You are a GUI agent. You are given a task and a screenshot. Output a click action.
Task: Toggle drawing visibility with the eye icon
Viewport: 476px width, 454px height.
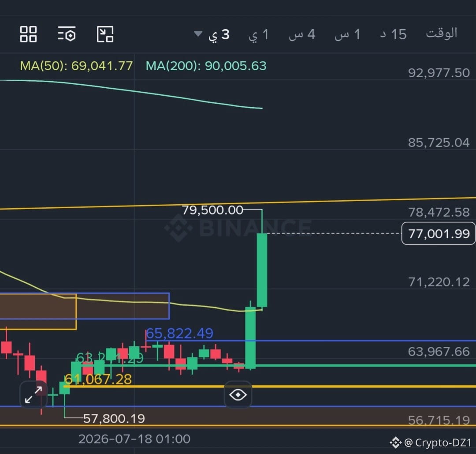coord(238,395)
